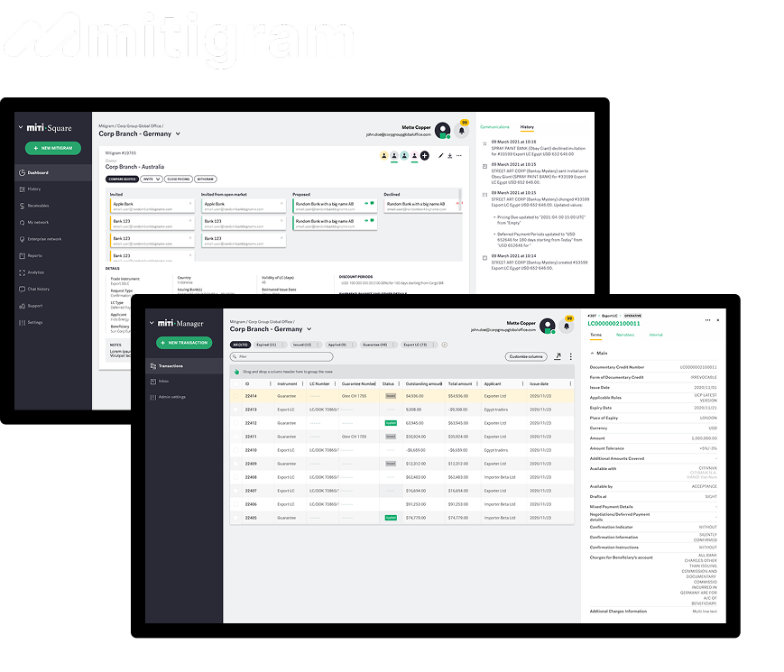Screen dimensions: 784x672
Task: Close the LC0000002100011 details panel
Action: [718, 320]
